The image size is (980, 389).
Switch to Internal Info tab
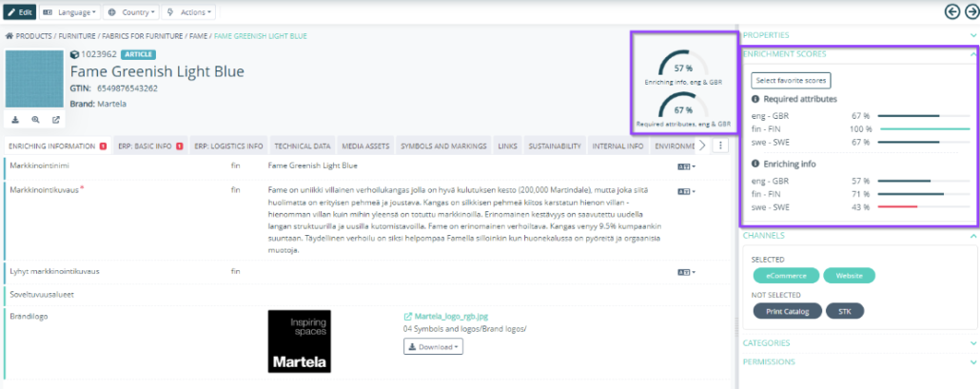617,146
